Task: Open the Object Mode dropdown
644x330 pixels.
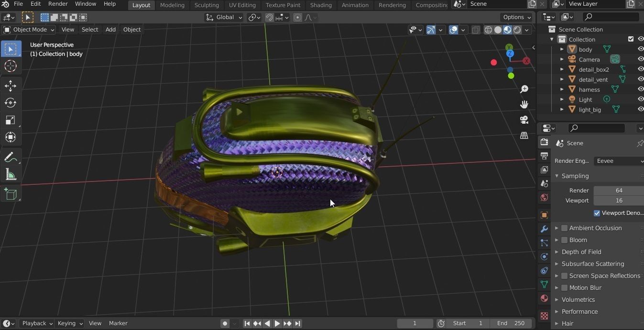Action: tap(29, 30)
